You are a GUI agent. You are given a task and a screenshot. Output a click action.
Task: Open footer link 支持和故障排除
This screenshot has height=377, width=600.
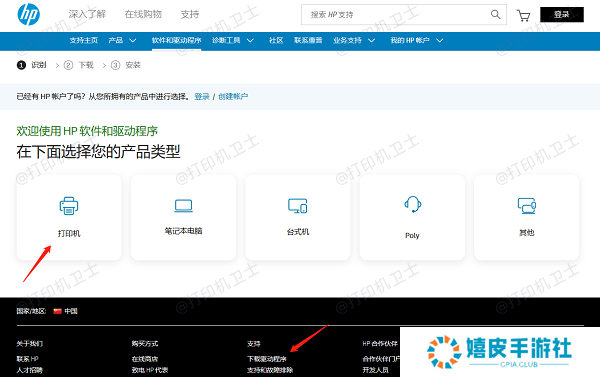[x=270, y=370]
